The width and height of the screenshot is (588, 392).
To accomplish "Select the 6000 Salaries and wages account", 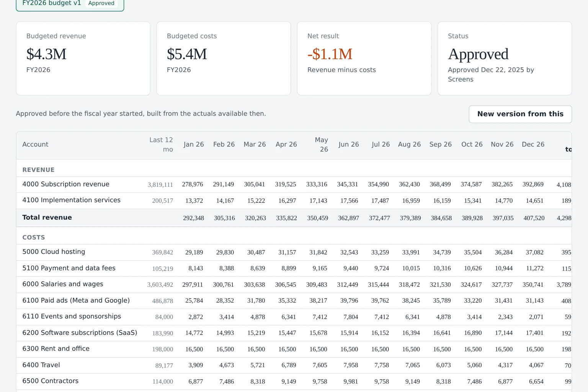I will pos(63,284).
